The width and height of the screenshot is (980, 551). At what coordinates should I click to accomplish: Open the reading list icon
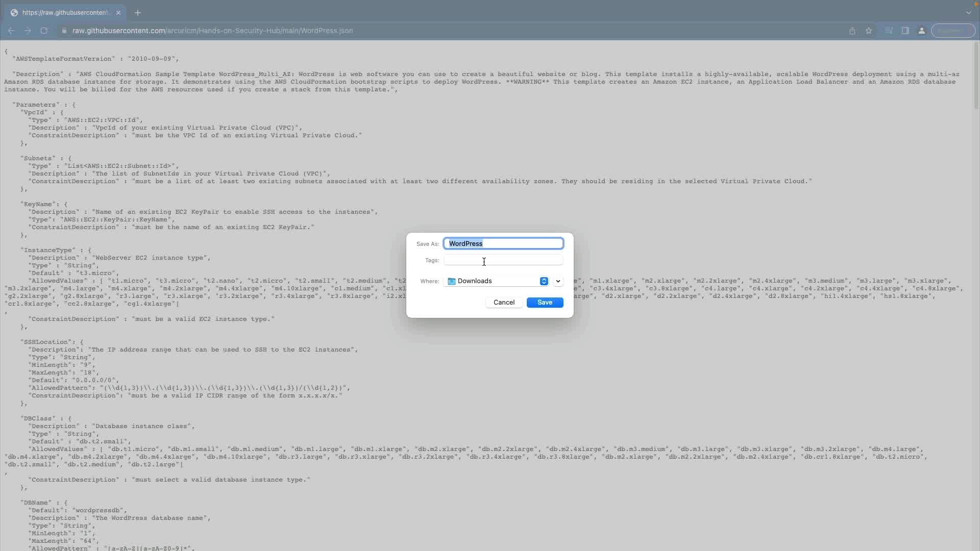889,31
